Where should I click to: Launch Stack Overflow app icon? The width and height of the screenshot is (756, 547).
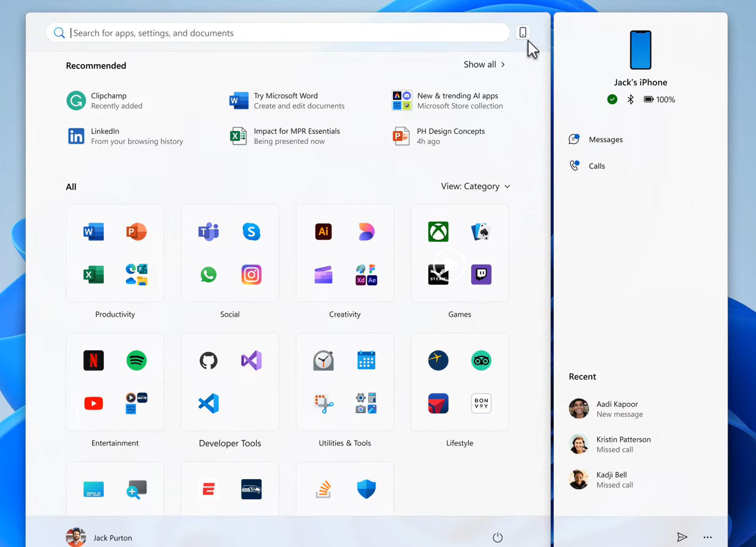(x=323, y=489)
